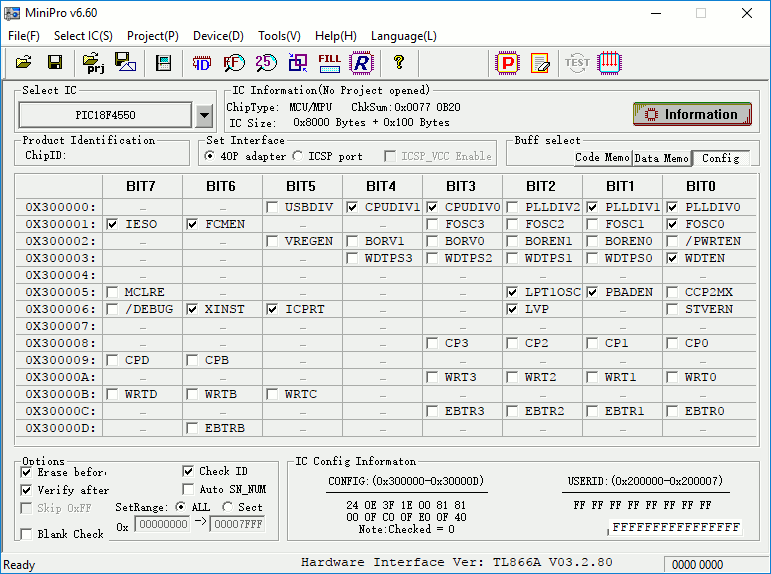Click the FILL buffer toolbar icon

pos(329,62)
